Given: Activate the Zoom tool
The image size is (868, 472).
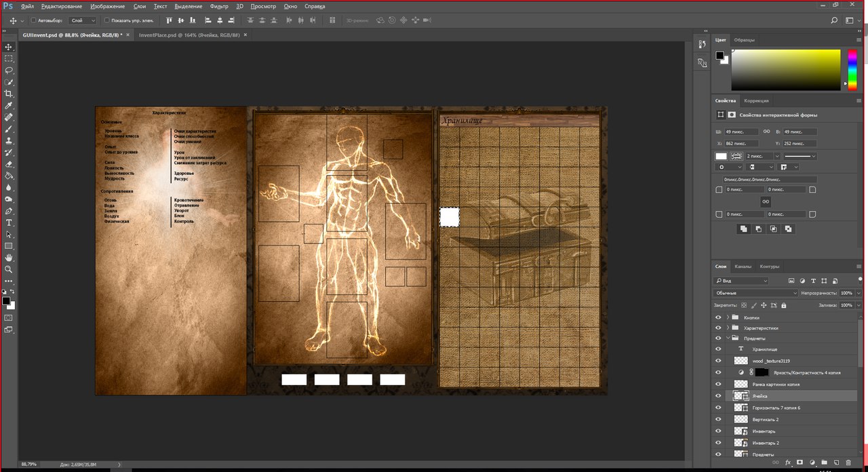Looking at the screenshot, I should coord(9,269).
